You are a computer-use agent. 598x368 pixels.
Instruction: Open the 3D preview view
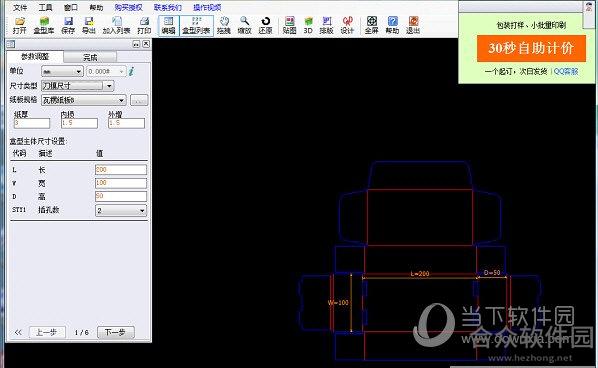point(308,25)
